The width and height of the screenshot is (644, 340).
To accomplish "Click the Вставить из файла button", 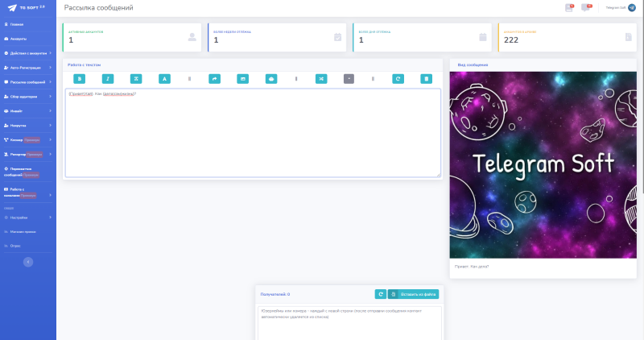I will (413, 294).
